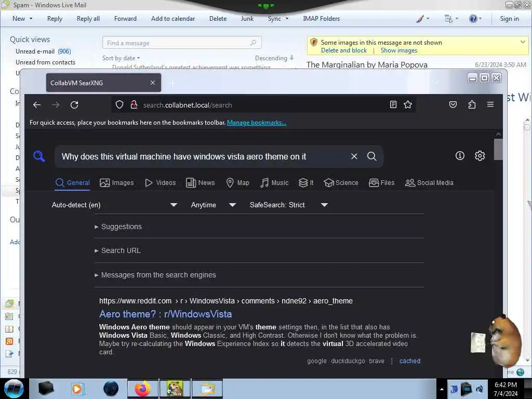Click Delete and block in Mail
Viewport: 532px width, 399px height.
[x=344, y=50]
